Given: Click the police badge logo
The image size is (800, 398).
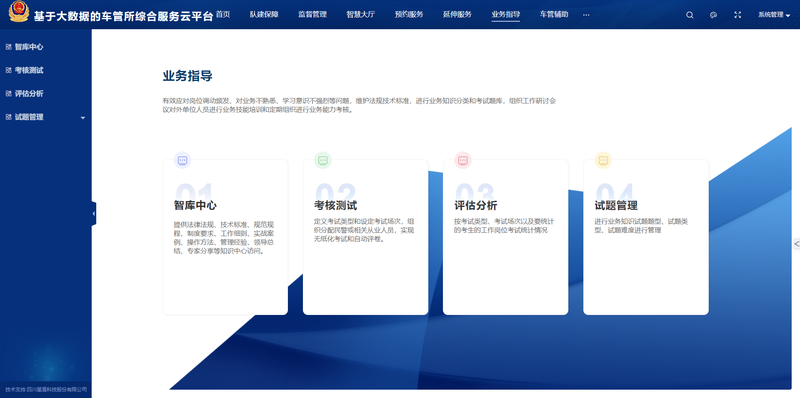Looking at the screenshot, I should 19,12.
